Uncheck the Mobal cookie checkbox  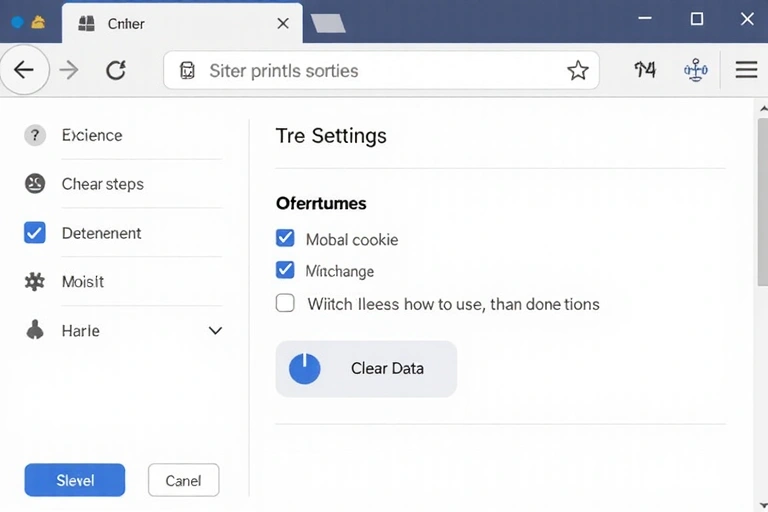coord(285,238)
